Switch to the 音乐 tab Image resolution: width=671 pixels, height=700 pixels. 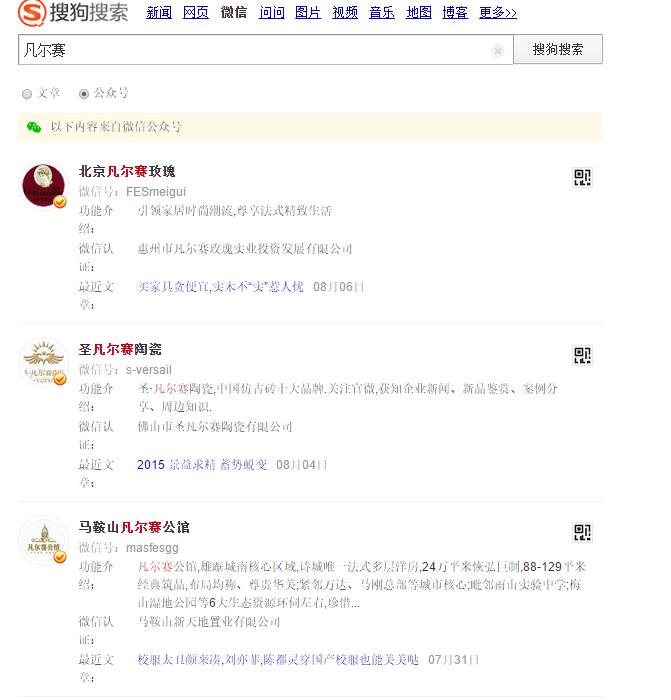point(382,12)
